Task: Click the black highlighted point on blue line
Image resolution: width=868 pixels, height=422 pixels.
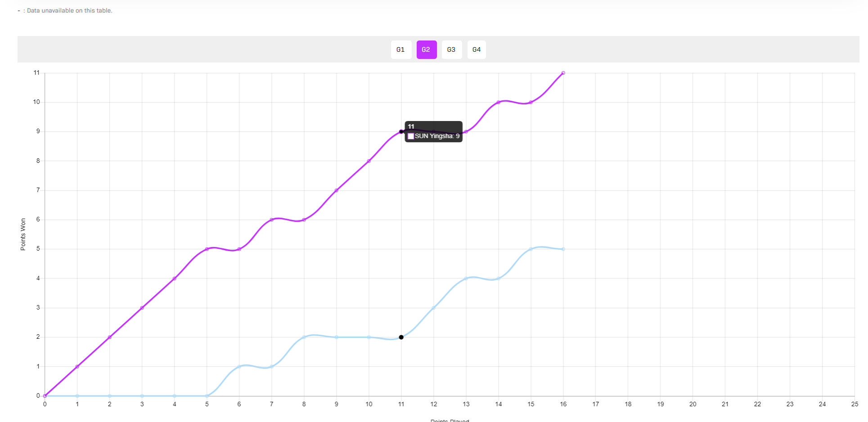Action: click(401, 337)
